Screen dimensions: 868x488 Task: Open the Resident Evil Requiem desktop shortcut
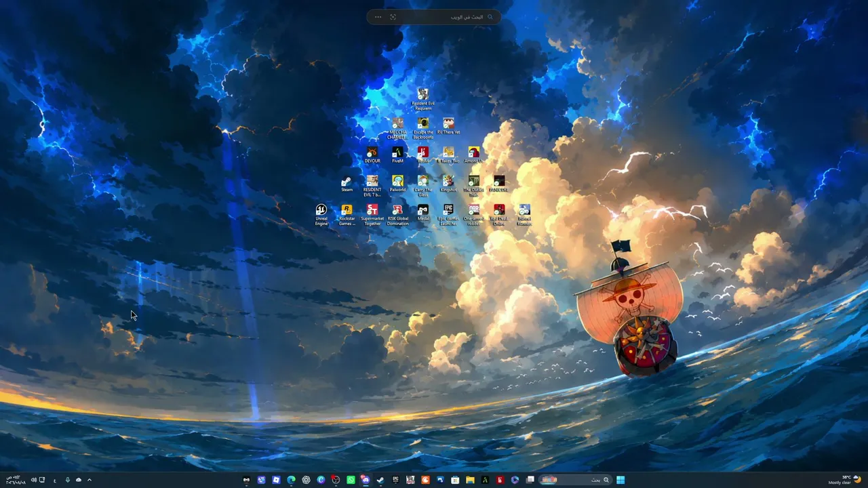point(423,99)
